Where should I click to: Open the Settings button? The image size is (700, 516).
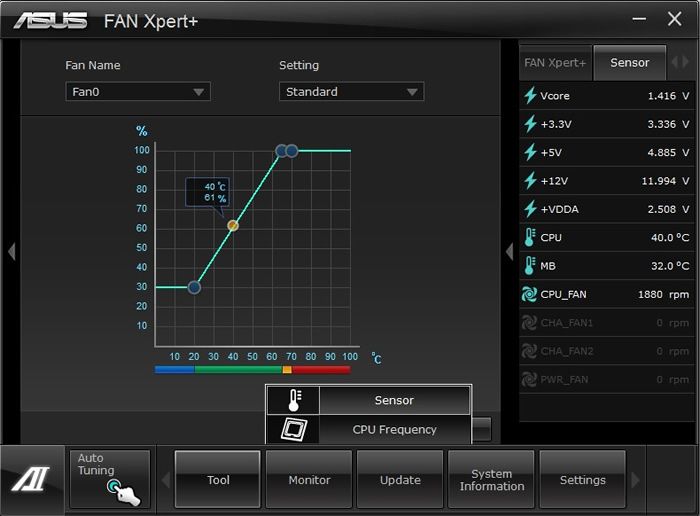click(583, 479)
